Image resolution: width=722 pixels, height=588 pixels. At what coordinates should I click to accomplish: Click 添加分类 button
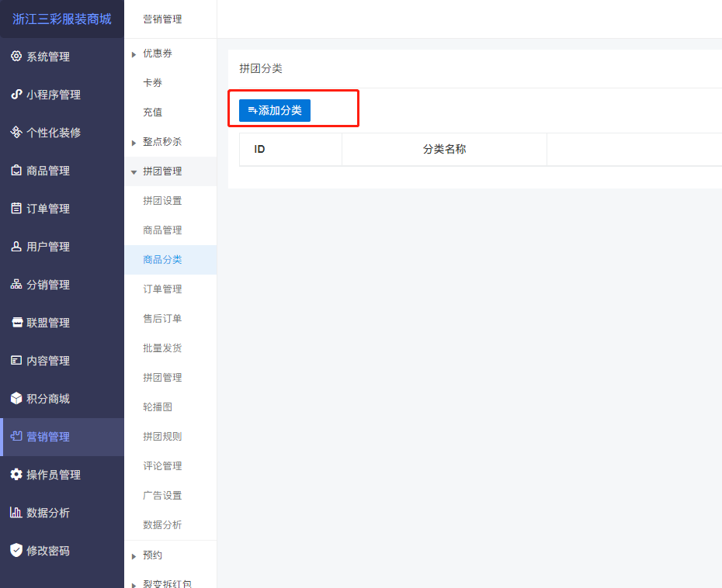(x=274, y=110)
